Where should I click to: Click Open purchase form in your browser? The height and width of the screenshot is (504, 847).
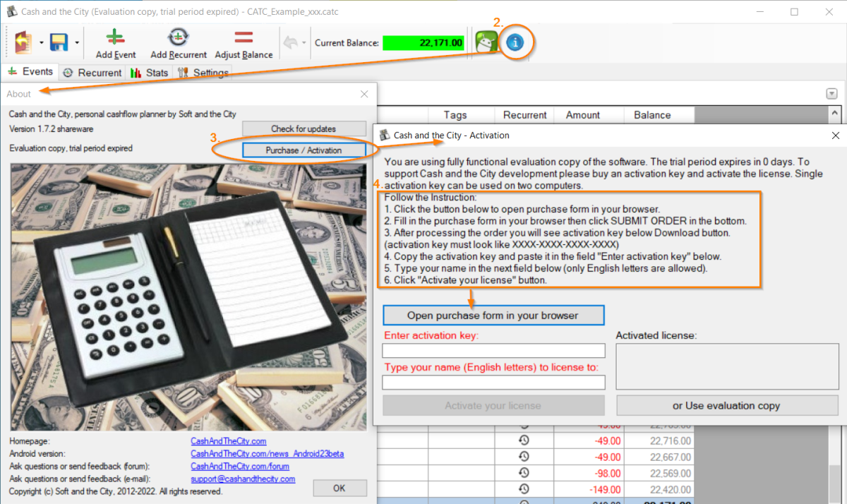point(493,315)
